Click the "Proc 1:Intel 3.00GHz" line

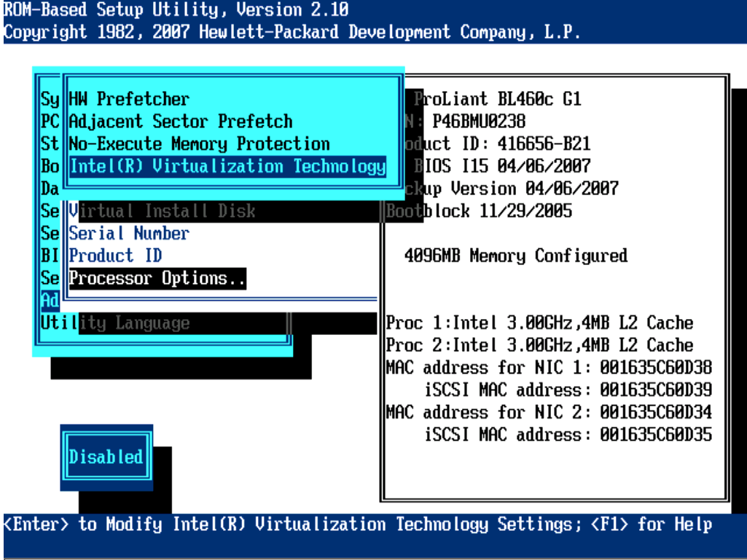pos(539,323)
